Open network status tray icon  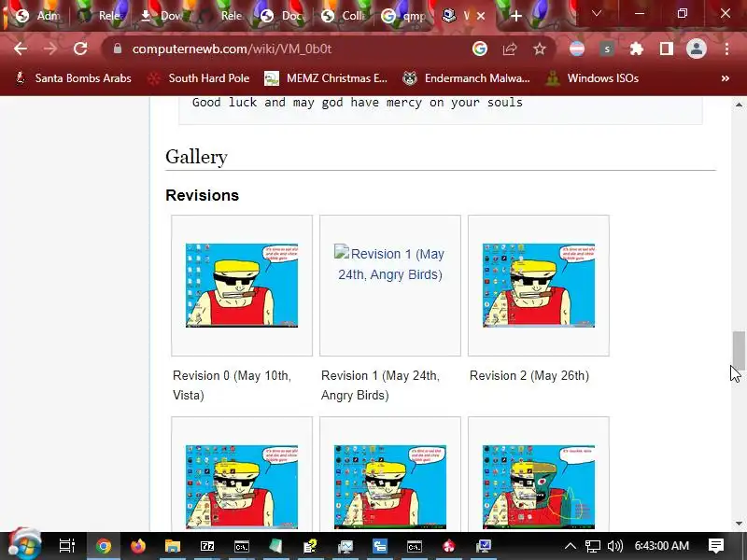point(593,546)
